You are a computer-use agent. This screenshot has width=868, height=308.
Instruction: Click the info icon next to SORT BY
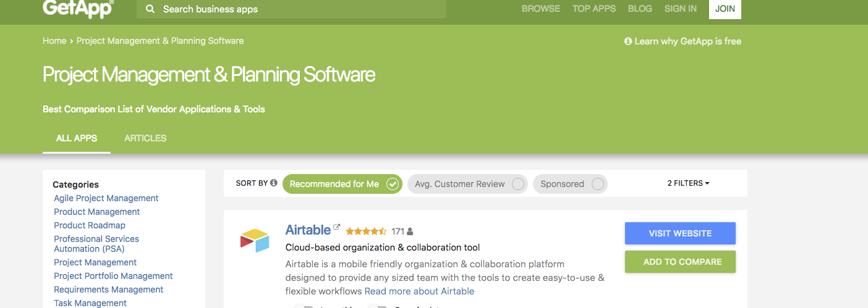click(x=274, y=183)
